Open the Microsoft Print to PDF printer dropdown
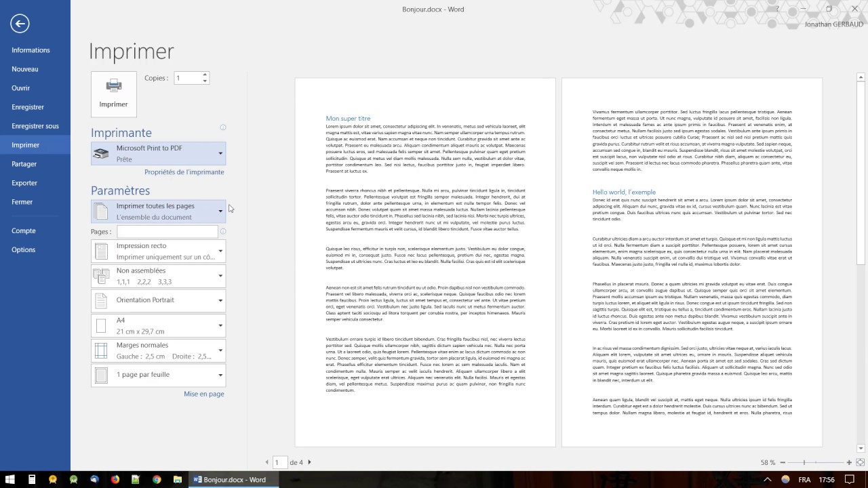The height and width of the screenshot is (488, 868). [159, 153]
